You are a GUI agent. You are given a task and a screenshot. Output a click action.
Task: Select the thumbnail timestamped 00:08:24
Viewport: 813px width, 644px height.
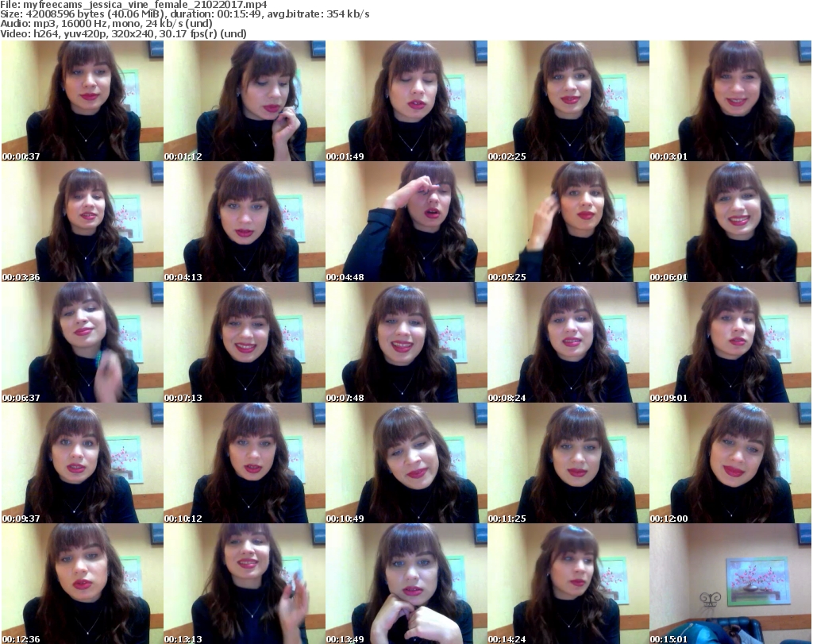(568, 342)
